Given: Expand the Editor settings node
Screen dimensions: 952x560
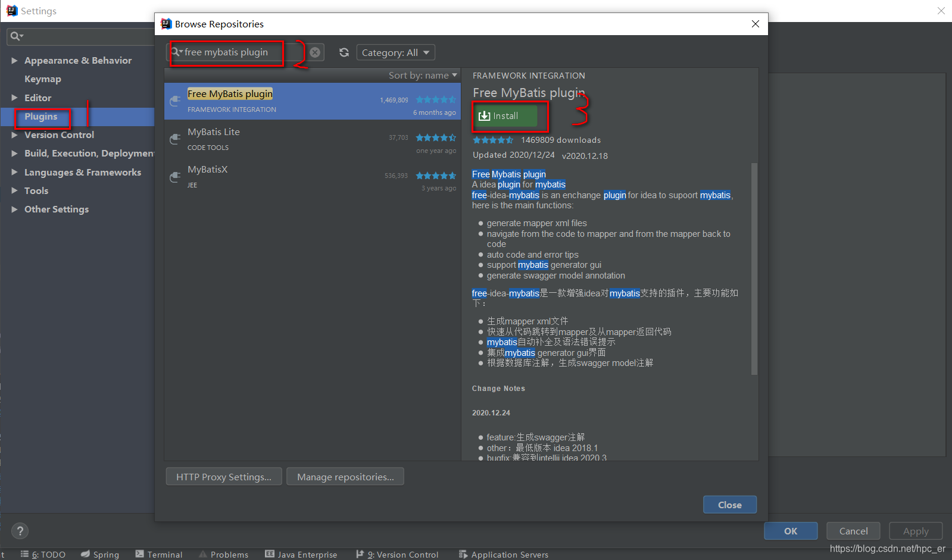Looking at the screenshot, I should click(14, 98).
